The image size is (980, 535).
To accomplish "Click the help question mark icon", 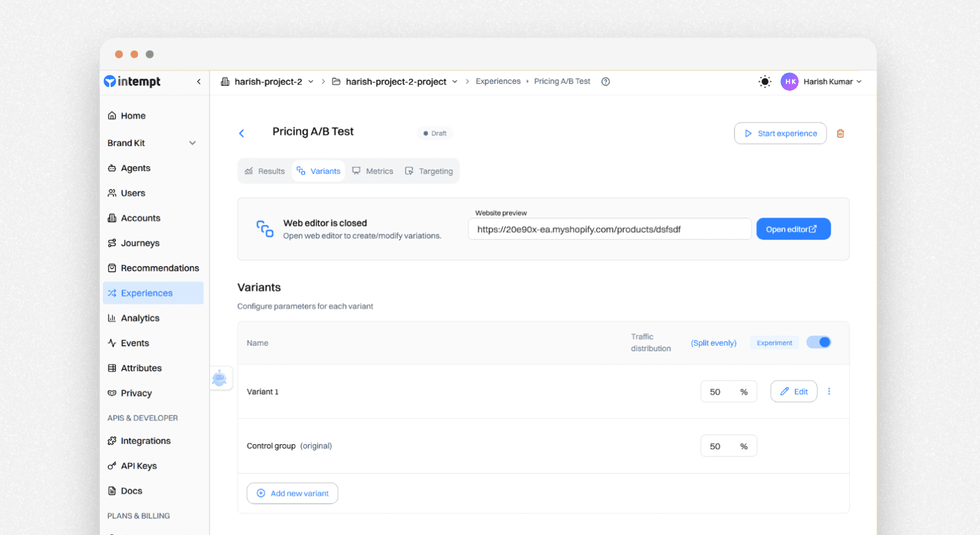I will pos(605,82).
